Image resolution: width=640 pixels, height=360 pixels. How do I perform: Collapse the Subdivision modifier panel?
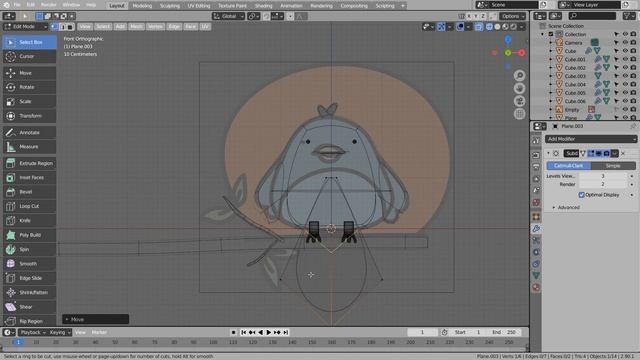point(548,153)
